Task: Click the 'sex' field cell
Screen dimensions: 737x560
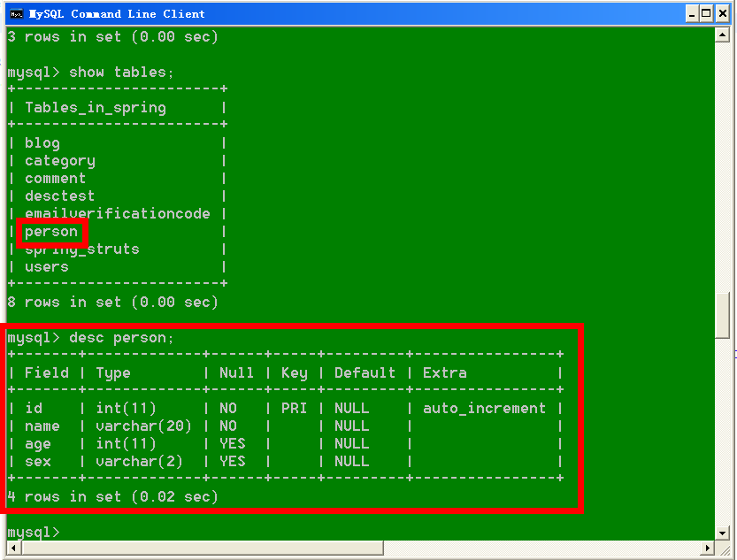Action: point(37,461)
